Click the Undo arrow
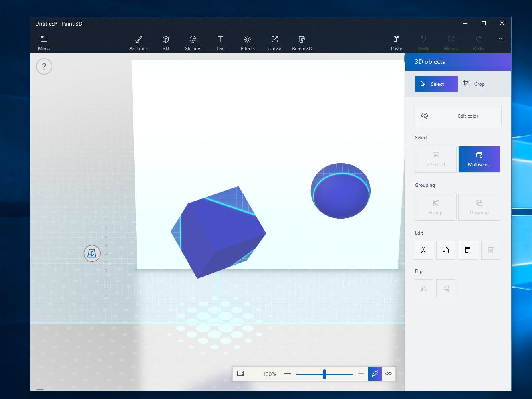 (424, 43)
